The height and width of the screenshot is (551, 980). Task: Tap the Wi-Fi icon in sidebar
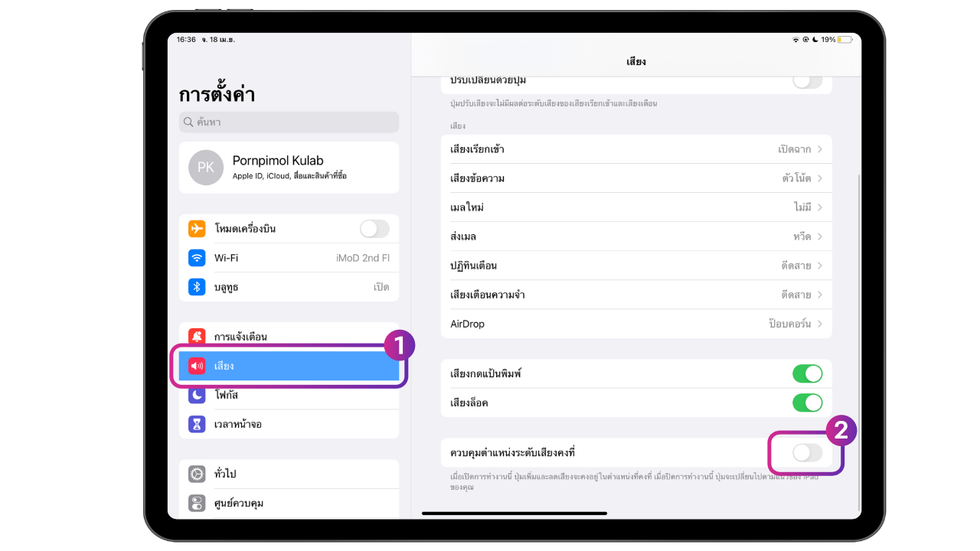click(x=197, y=258)
